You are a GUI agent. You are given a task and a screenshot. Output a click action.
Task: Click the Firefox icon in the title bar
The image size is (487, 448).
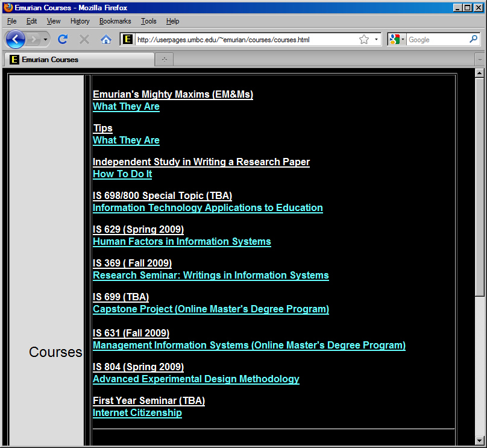8,7
